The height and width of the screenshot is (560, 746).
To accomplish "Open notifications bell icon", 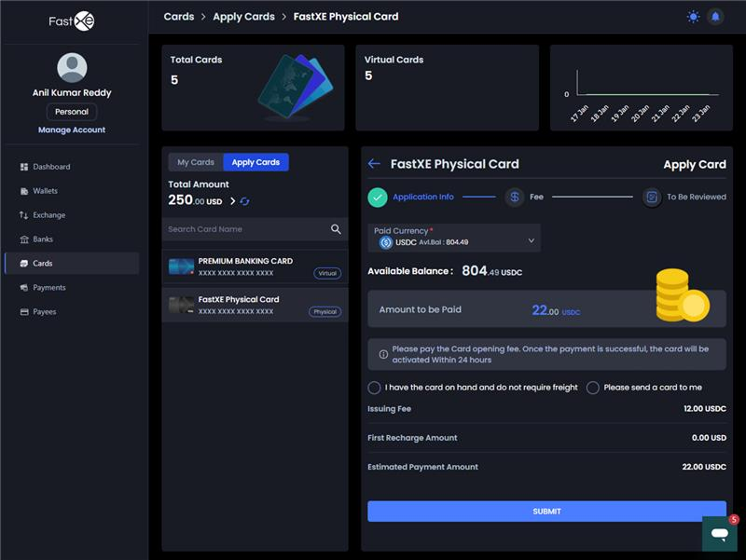I will click(x=716, y=17).
